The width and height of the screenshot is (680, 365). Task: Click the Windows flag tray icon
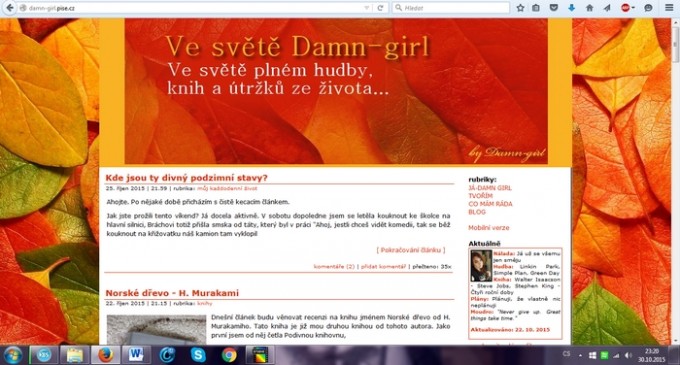(592, 355)
